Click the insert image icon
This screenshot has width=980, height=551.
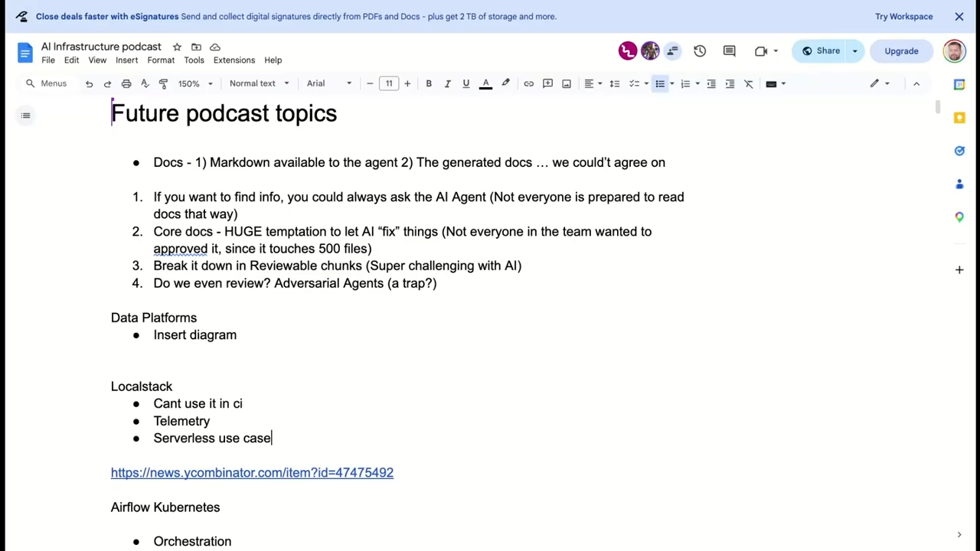pyautogui.click(x=567, y=83)
